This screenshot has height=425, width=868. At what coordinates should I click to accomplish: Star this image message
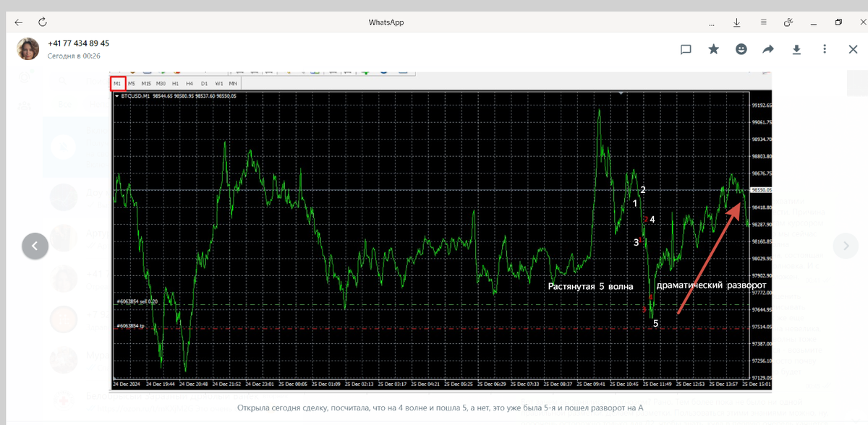[713, 49]
